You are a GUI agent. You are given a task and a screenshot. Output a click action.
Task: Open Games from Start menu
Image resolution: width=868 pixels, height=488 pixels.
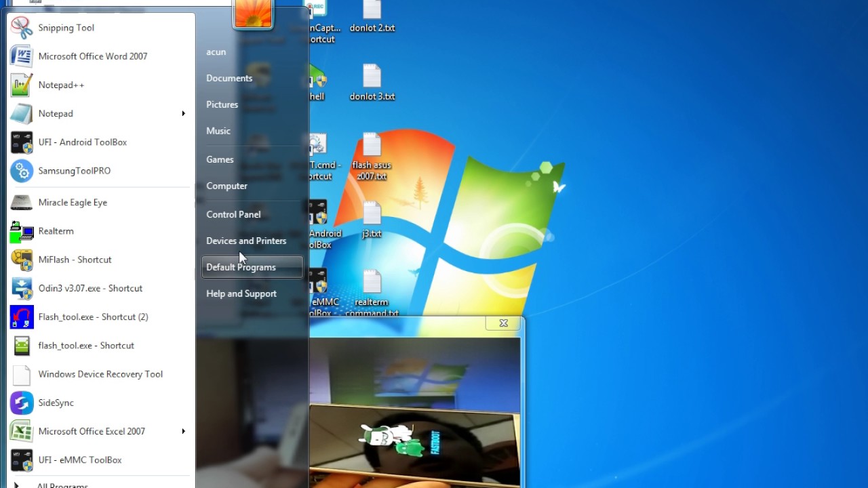(220, 159)
